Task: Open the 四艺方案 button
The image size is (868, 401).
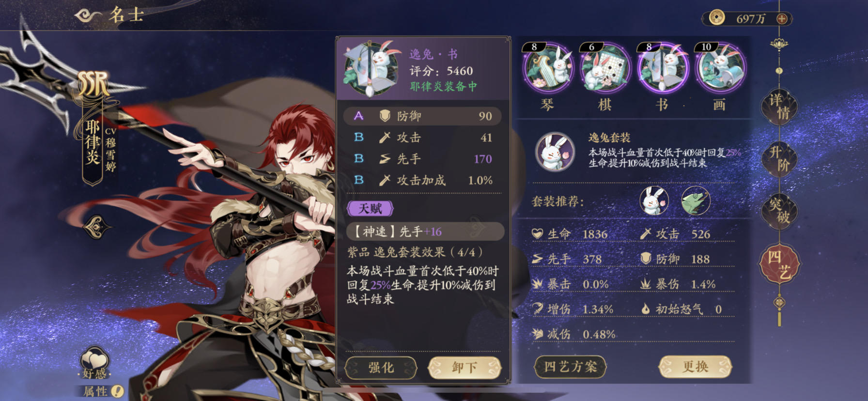Action: (x=570, y=367)
